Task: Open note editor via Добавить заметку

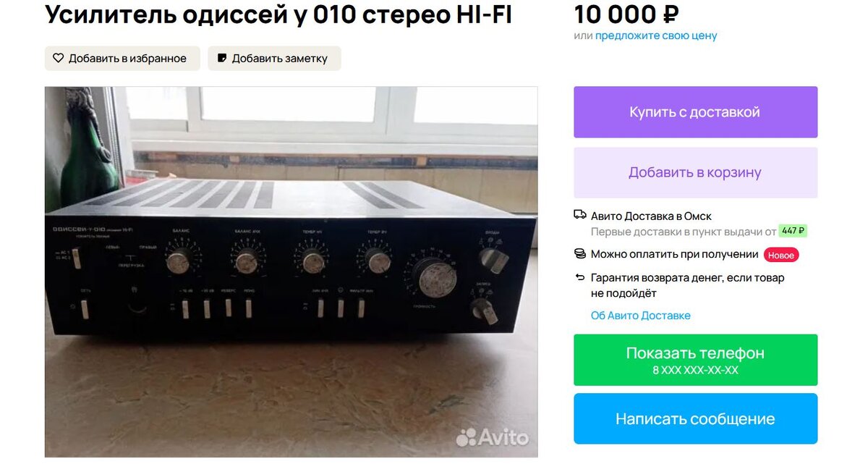Action: coord(274,59)
